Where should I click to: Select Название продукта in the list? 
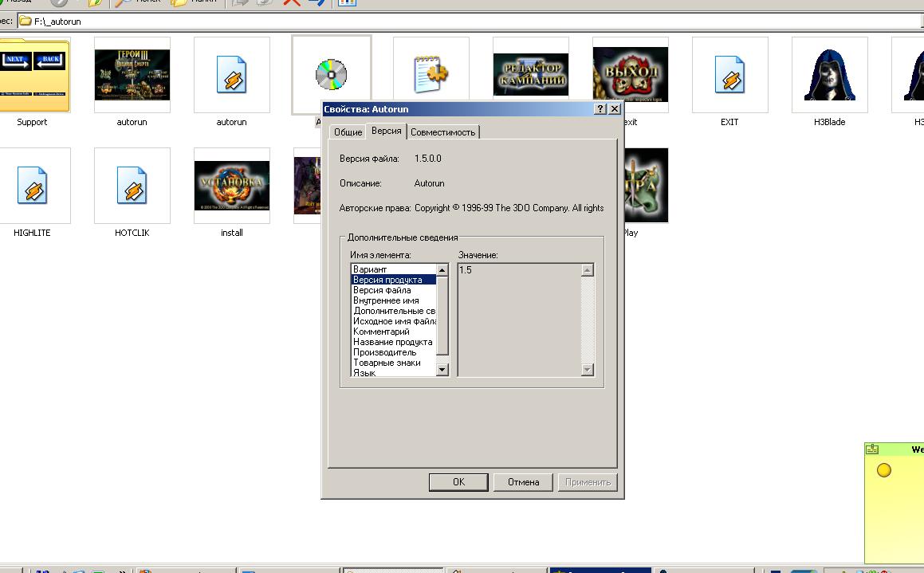[392, 342]
